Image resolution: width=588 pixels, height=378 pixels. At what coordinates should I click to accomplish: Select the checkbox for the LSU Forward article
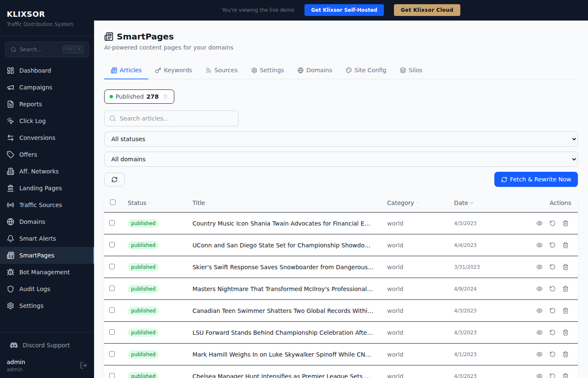(112, 332)
